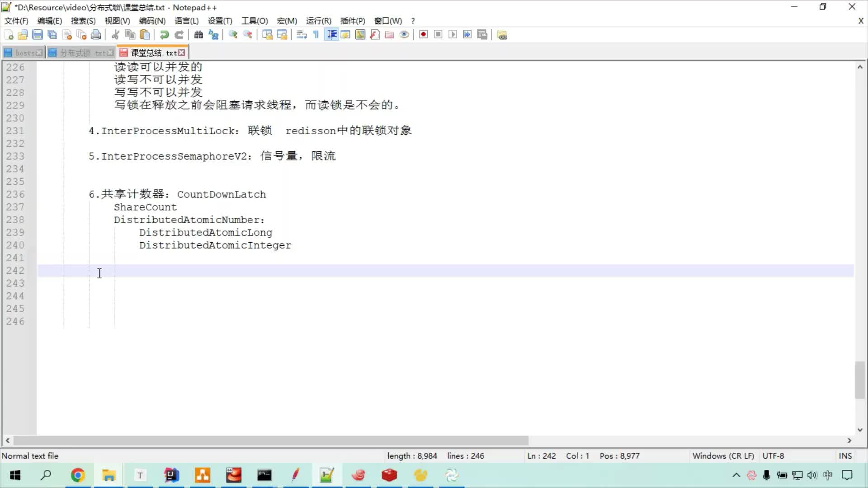Open the 编码(N) menu
This screenshot has width=868, height=488.
pos(152,21)
